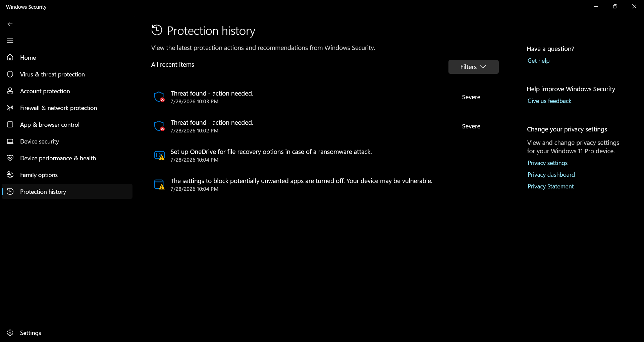Click Severe label for 10:03 PM threat
This screenshot has height=342, width=644.
point(471,97)
